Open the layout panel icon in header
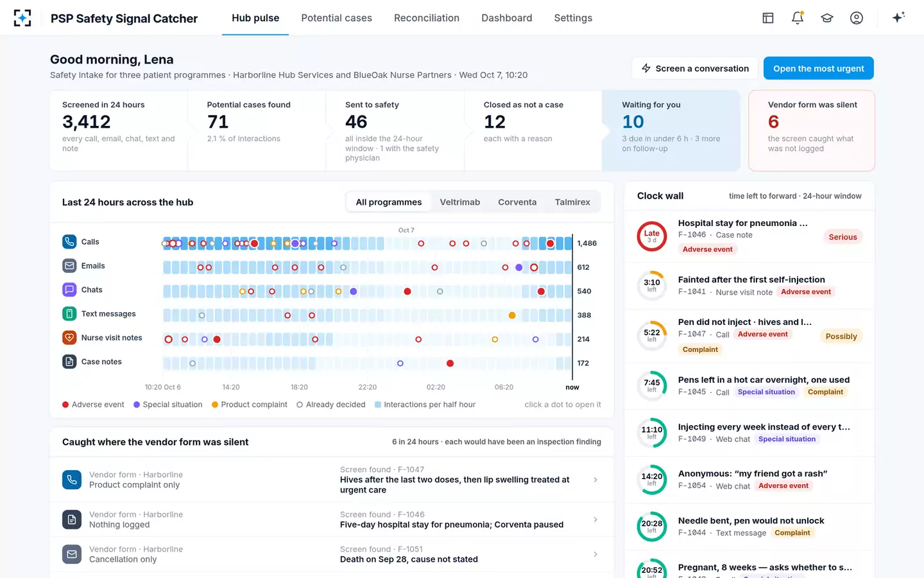Screen dimensions: 924x578 point(768,18)
